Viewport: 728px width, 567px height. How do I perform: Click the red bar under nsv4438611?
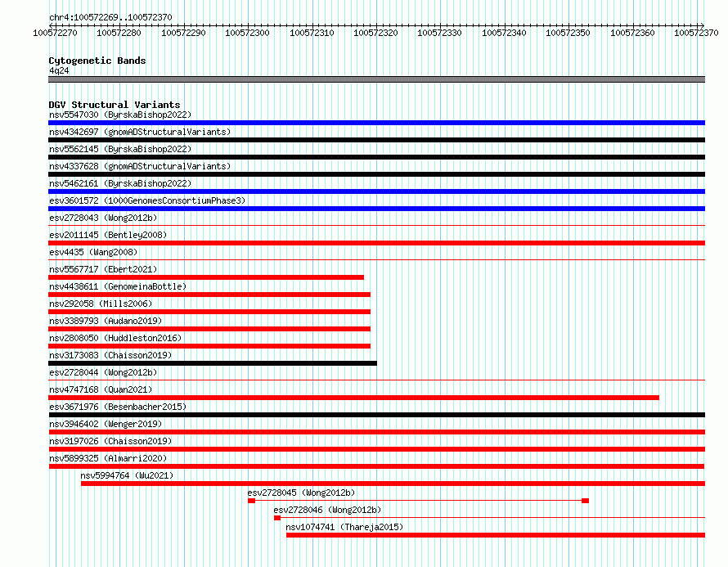[209, 295]
